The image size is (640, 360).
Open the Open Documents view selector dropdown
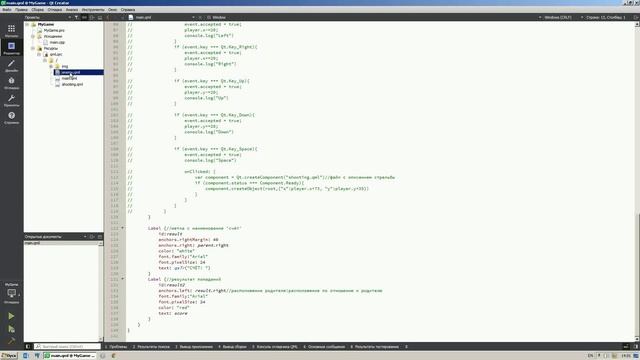click(x=55, y=237)
